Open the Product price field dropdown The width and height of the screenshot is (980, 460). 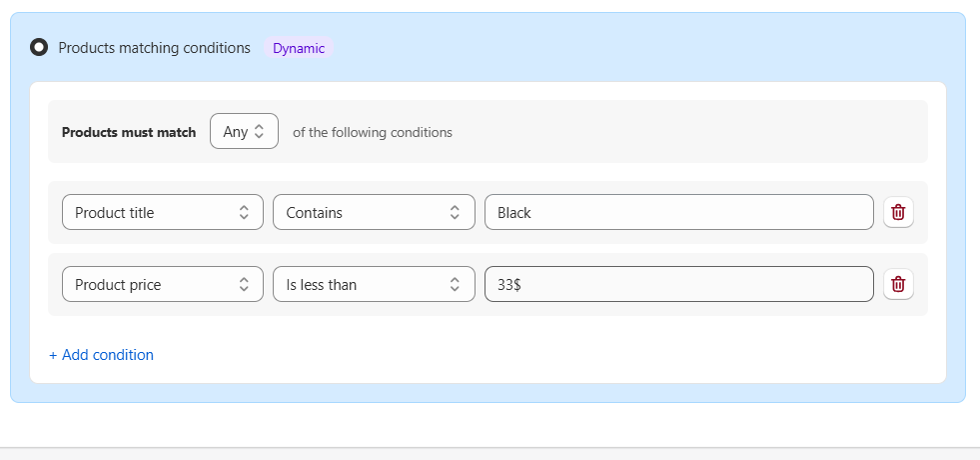[162, 285]
